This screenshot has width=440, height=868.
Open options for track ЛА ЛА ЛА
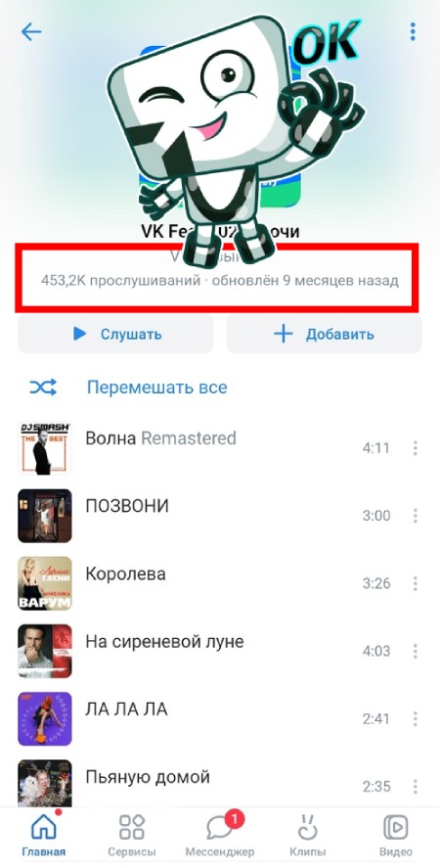pos(416,719)
